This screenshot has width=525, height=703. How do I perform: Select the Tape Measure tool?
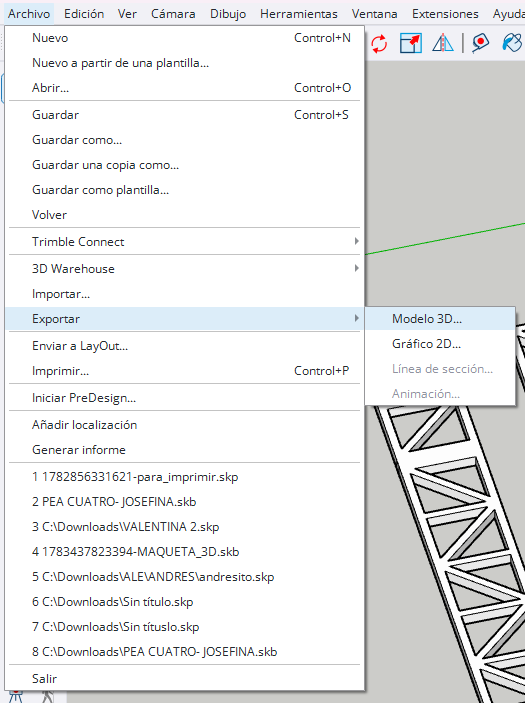pos(480,43)
